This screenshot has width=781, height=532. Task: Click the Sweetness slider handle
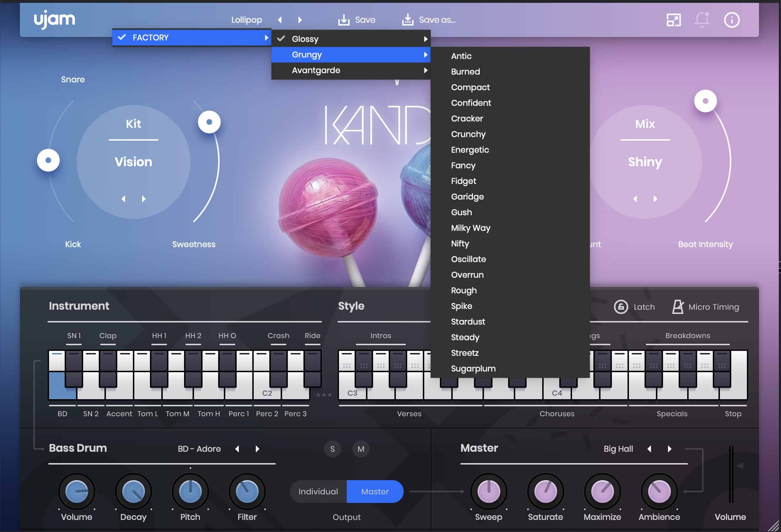coord(209,122)
